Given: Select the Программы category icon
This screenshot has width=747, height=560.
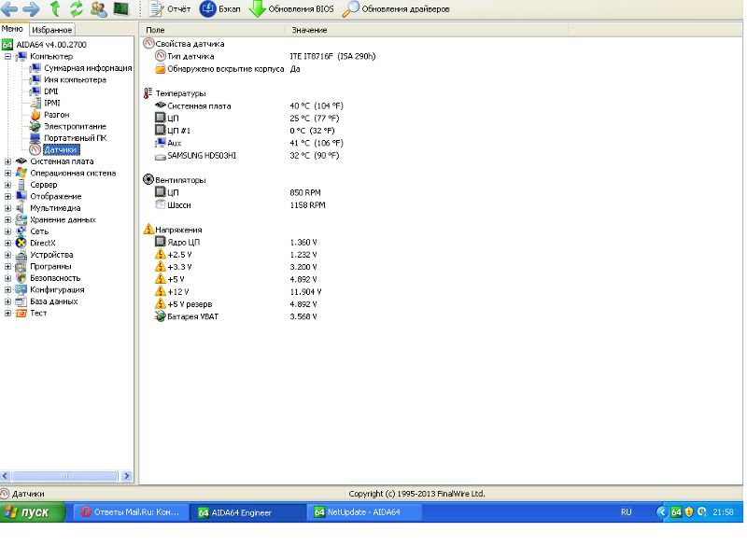Looking at the screenshot, I should coord(21,267).
